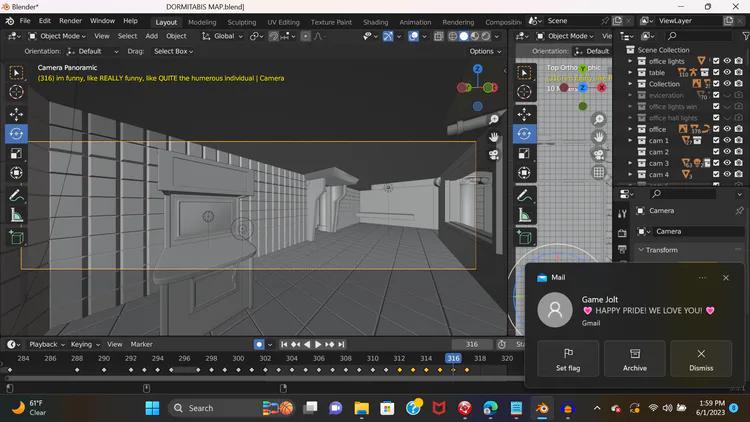Viewport: 750px width, 422px height.
Task: Toggle the auto keying record button
Action: 259,344
